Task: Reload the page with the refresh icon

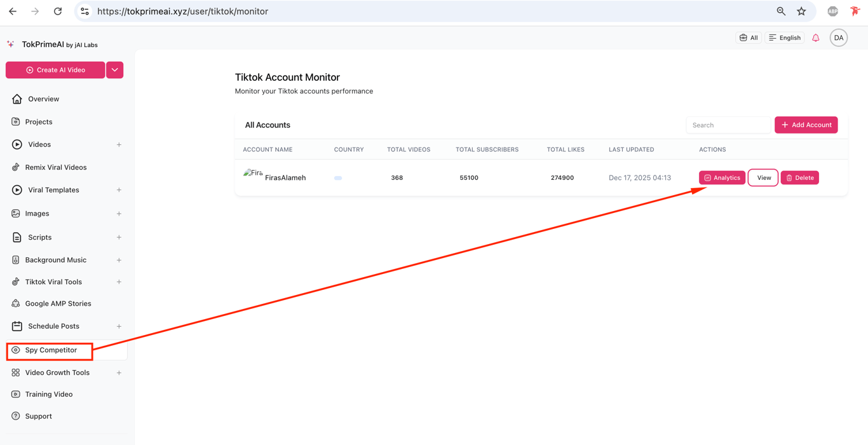Action: point(58,11)
